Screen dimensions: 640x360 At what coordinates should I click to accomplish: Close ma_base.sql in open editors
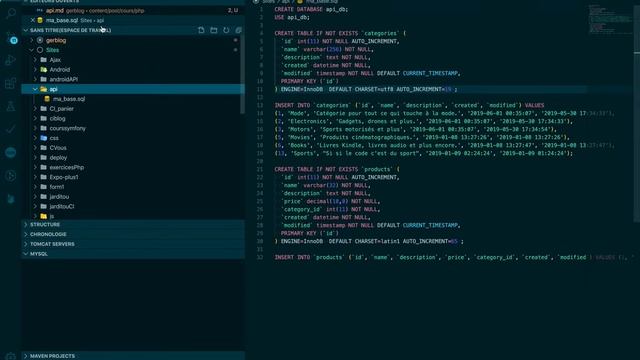tap(33, 20)
